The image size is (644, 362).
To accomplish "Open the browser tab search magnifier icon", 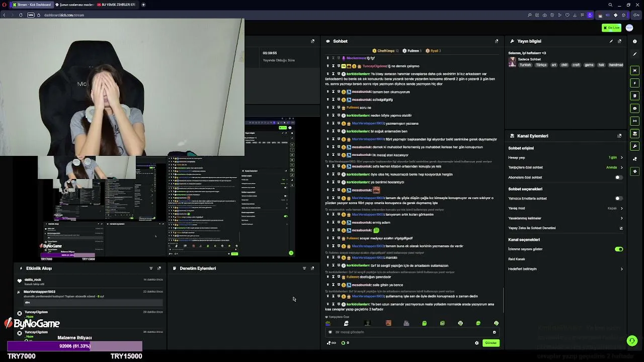I will pyautogui.click(x=610, y=5).
